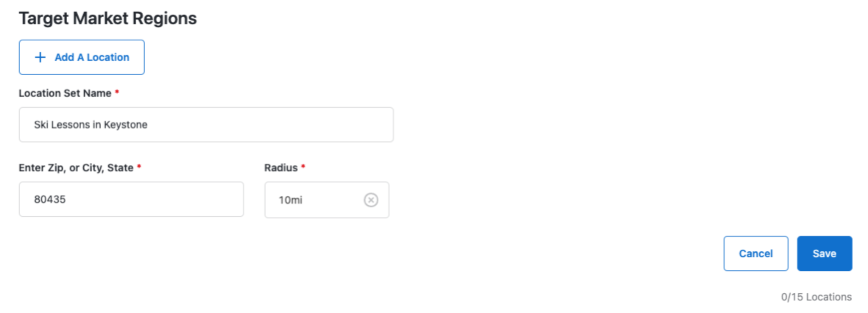
Task: Select the text Ski Lessons in Keystone
Action: coord(90,125)
